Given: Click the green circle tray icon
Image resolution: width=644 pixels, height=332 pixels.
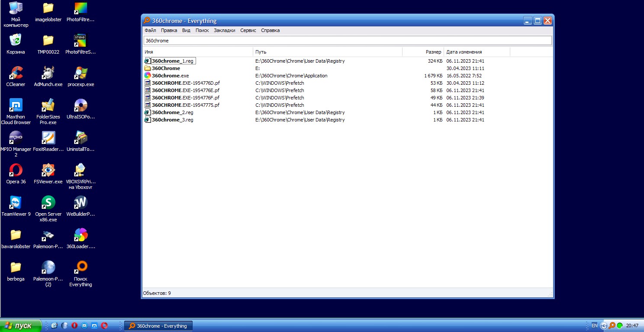Looking at the screenshot, I should tap(620, 326).
